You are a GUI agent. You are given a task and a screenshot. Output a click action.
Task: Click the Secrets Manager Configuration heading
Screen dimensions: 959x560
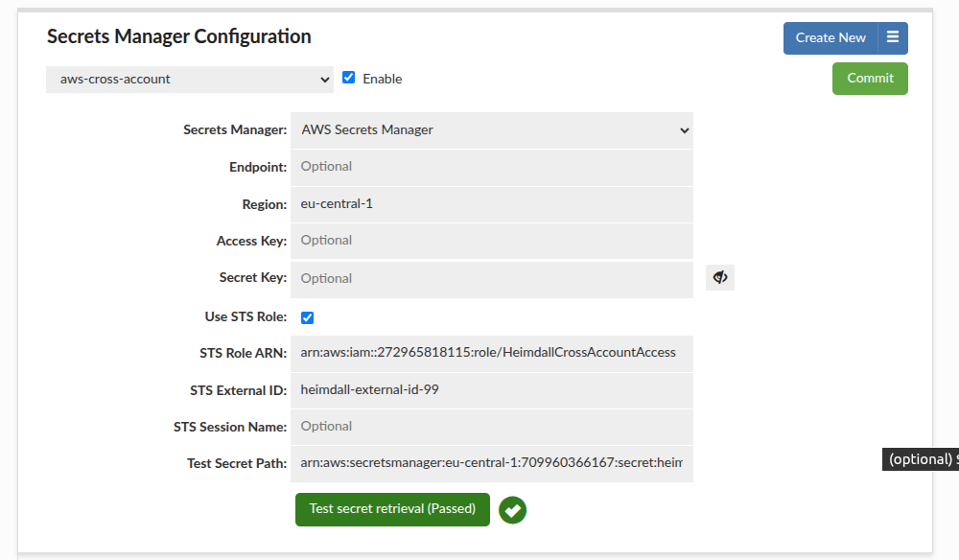pos(178,36)
